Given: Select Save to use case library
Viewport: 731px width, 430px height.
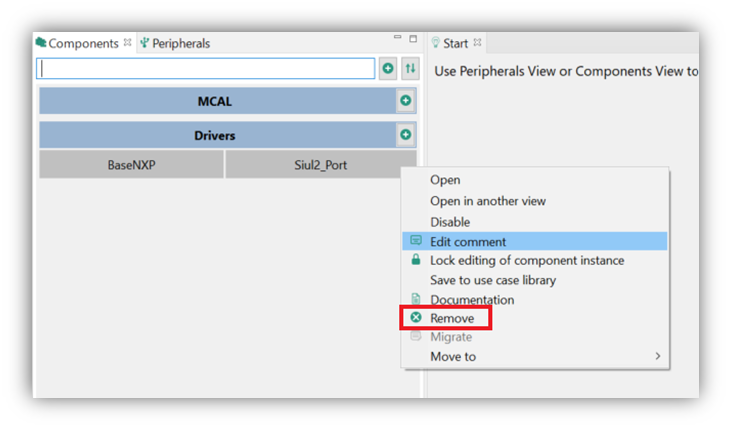Looking at the screenshot, I should (493, 280).
